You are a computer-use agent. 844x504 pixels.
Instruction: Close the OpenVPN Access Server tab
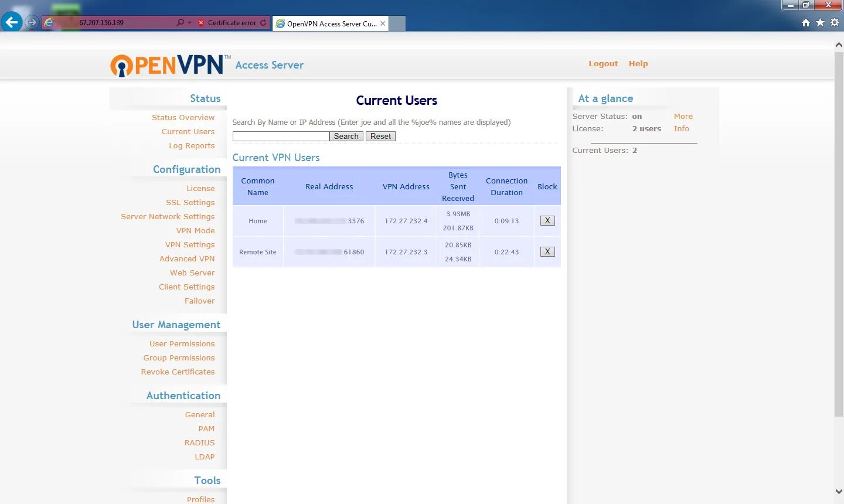click(383, 23)
